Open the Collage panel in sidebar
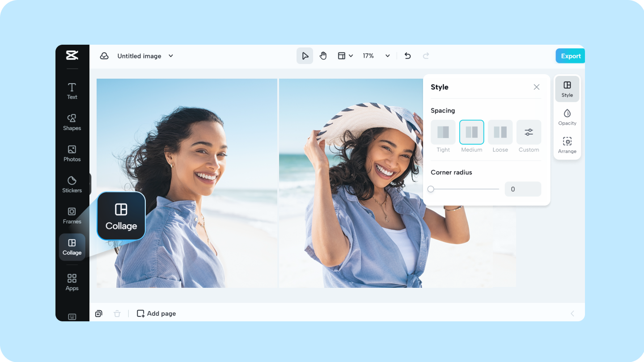This screenshot has height=362, width=644. coord(72,247)
